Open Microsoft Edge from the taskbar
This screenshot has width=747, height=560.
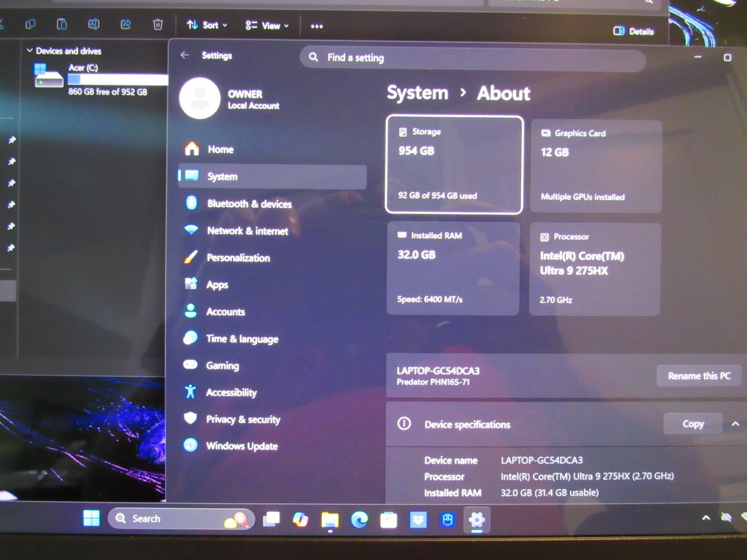tap(359, 519)
